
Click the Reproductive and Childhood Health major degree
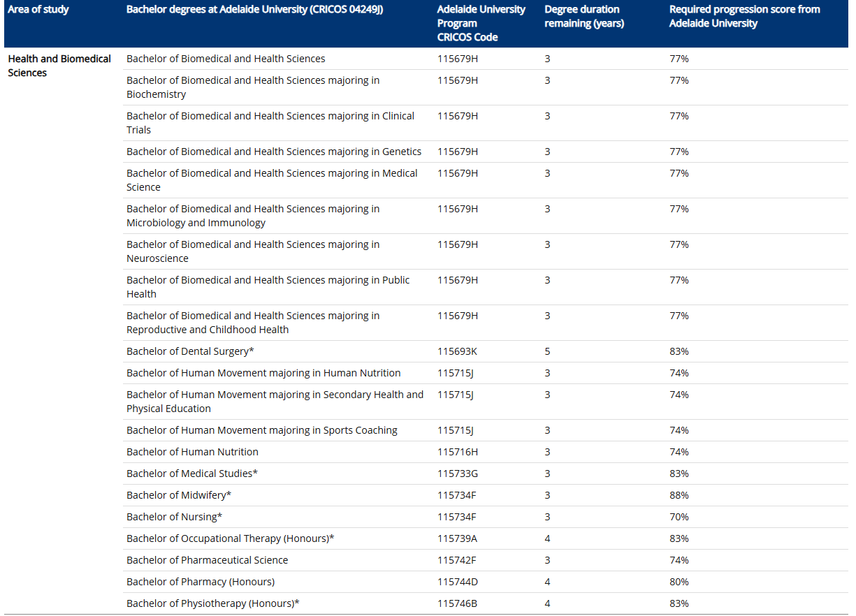point(253,323)
